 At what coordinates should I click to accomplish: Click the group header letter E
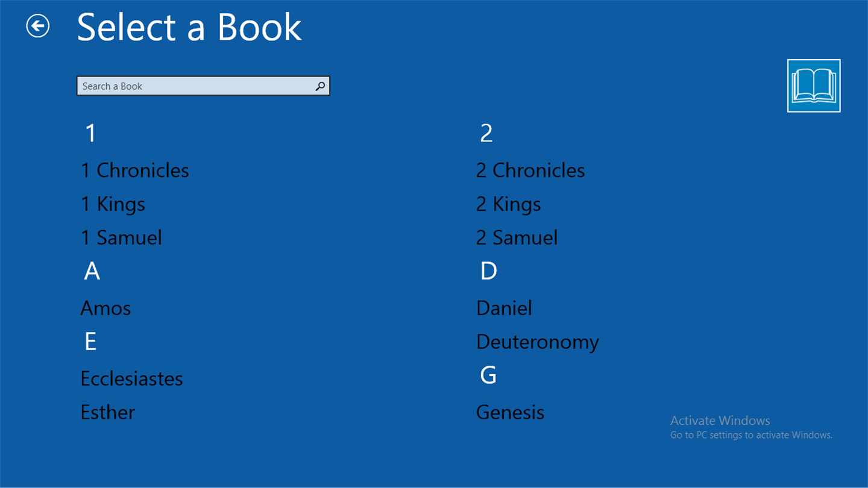[90, 342]
